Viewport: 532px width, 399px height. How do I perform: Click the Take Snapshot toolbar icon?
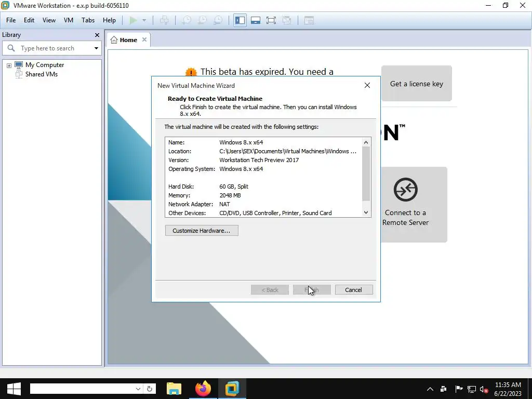(x=187, y=20)
